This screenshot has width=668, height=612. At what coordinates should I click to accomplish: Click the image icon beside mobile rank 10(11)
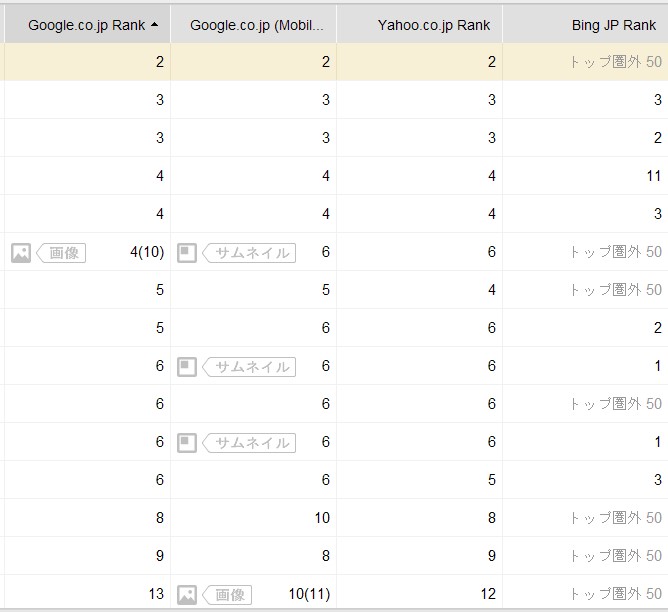187,595
